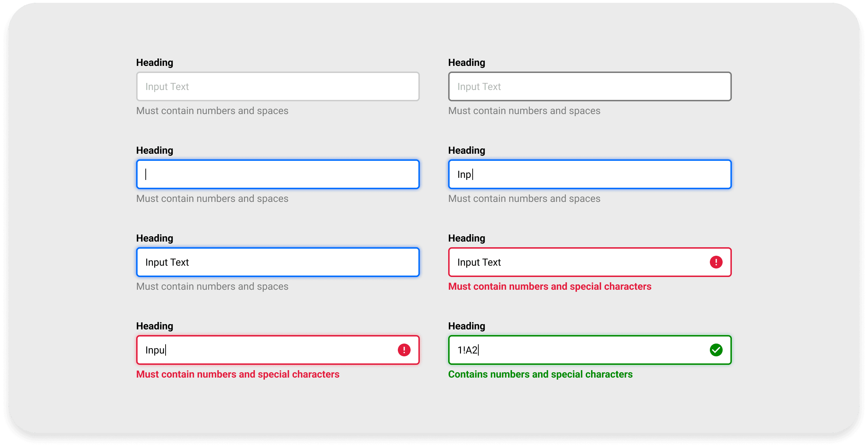Click the red error icon in the 'Inpu' field
868x447 pixels.
click(404, 350)
